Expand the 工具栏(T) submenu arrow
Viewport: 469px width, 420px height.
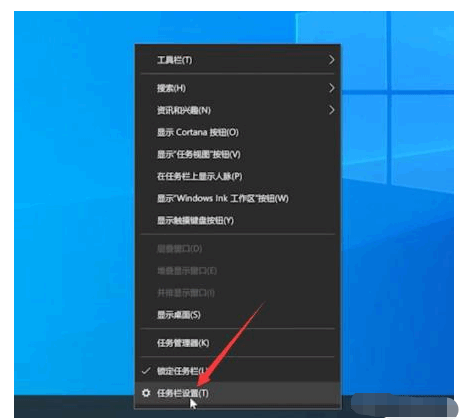coord(331,60)
